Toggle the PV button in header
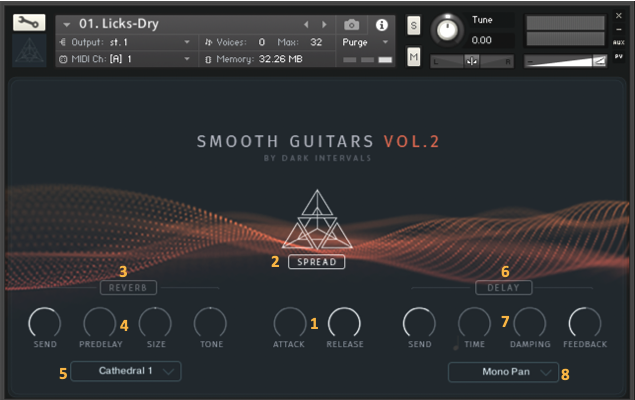 [618, 56]
